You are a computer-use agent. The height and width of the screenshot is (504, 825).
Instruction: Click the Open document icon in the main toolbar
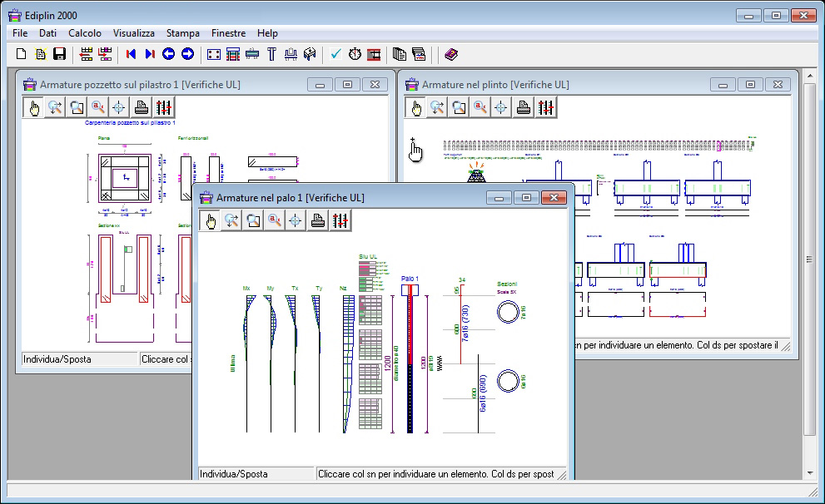click(x=41, y=54)
